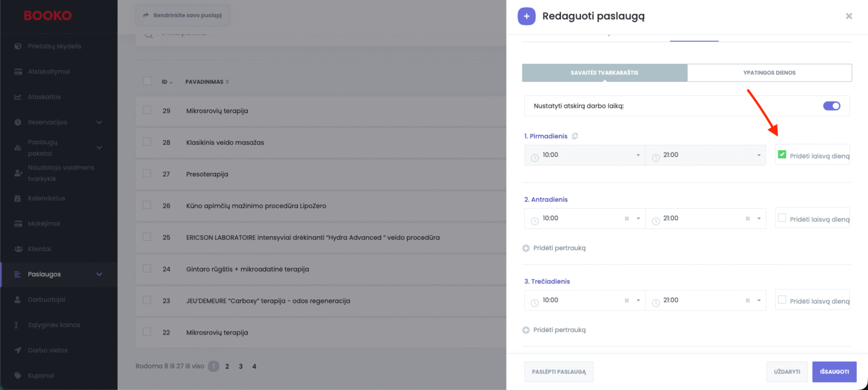Expand the Paslaugos sidebar submenu
The image size is (868, 390).
[x=99, y=274]
